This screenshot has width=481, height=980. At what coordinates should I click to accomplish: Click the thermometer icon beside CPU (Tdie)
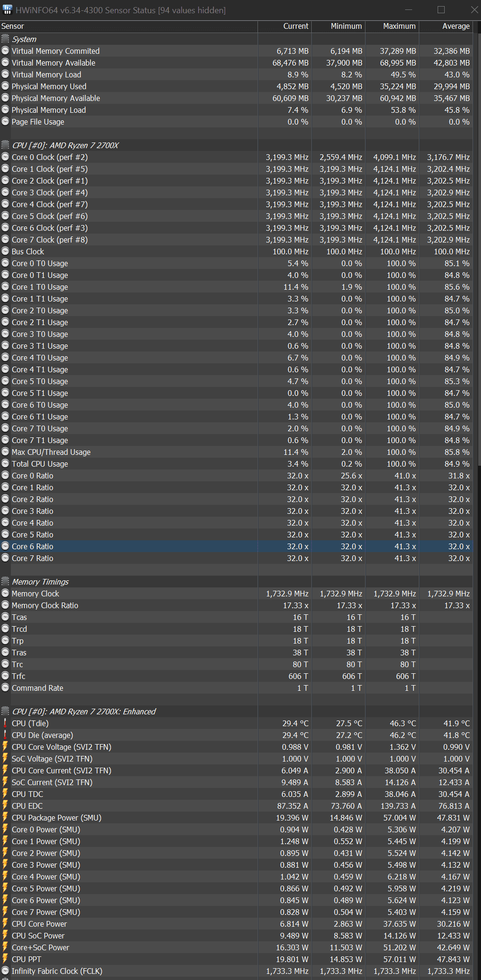[x=5, y=723]
